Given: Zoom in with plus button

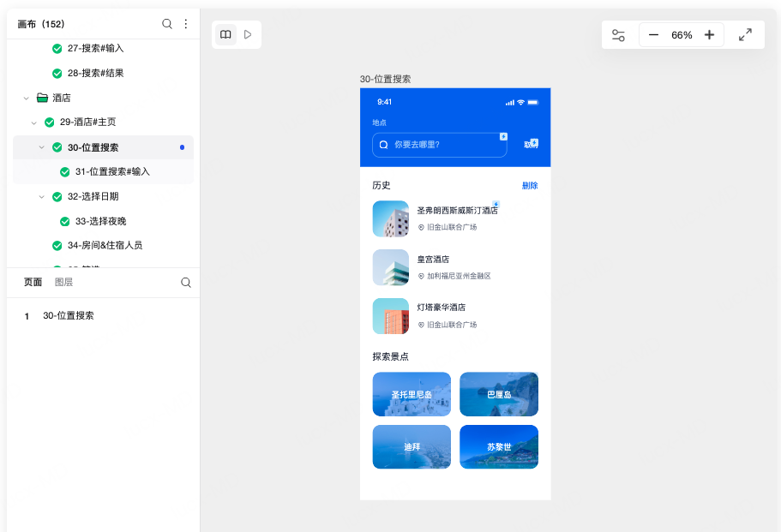Looking at the screenshot, I should pyautogui.click(x=709, y=35).
